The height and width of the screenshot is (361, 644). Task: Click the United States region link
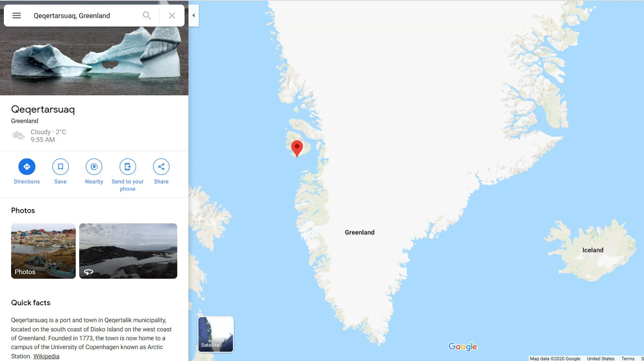601,358
